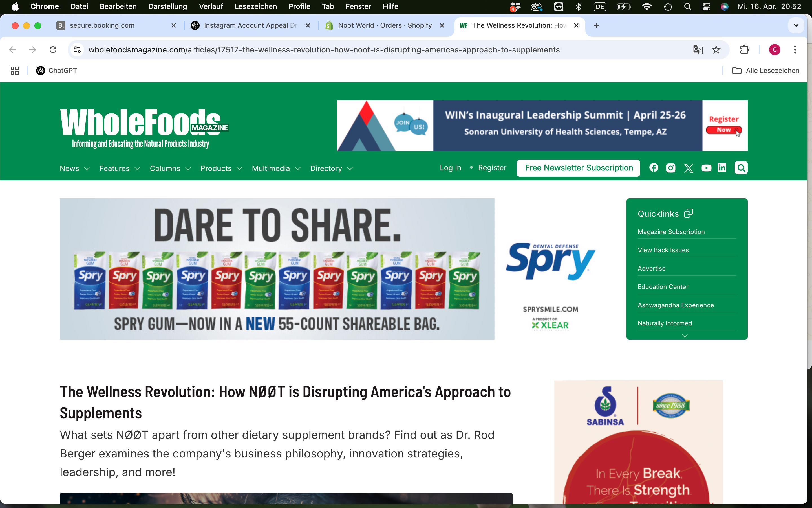The image size is (812, 508).
Task: Open the Verlauf menu in menu bar
Action: 211,7
